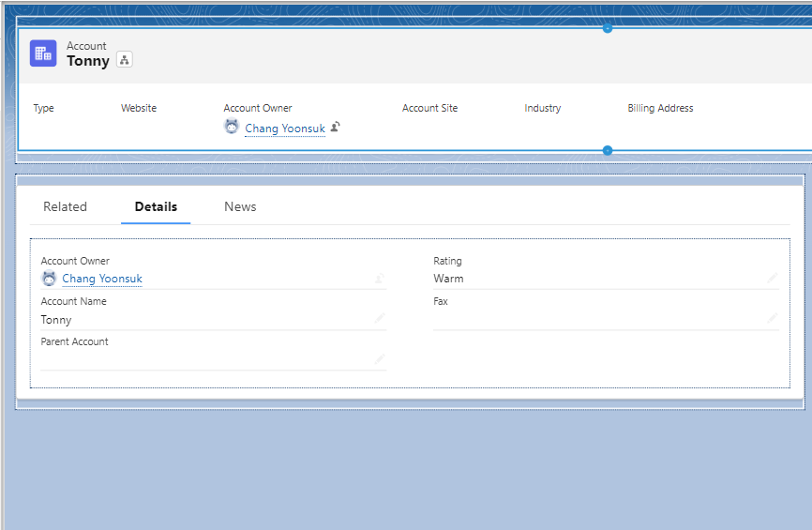Switch to the Related tab

[x=66, y=206]
